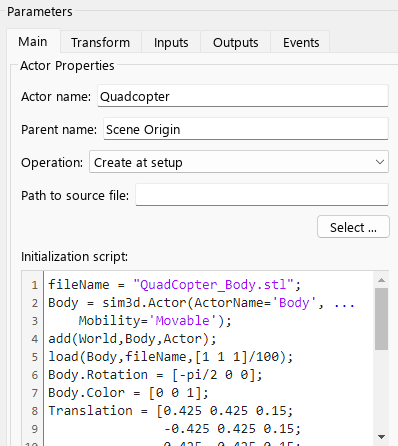Switch to the Main tab
The width and height of the screenshot is (398, 446).
[x=33, y=42]
